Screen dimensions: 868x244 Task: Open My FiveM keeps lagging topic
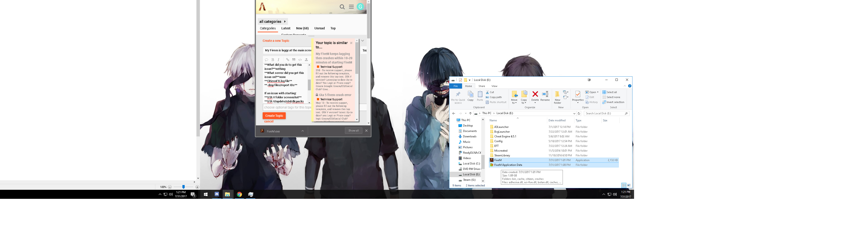(x=334, y=58)
